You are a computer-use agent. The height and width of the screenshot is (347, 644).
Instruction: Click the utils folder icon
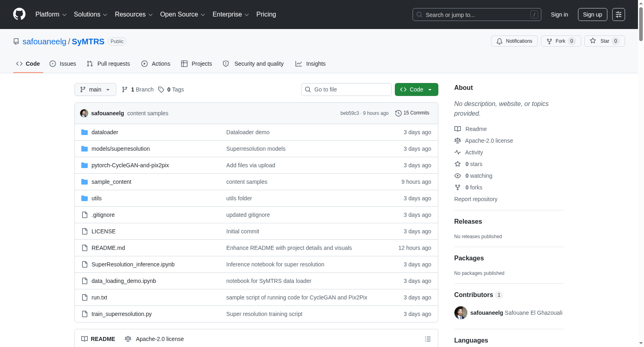pos(85,198)
